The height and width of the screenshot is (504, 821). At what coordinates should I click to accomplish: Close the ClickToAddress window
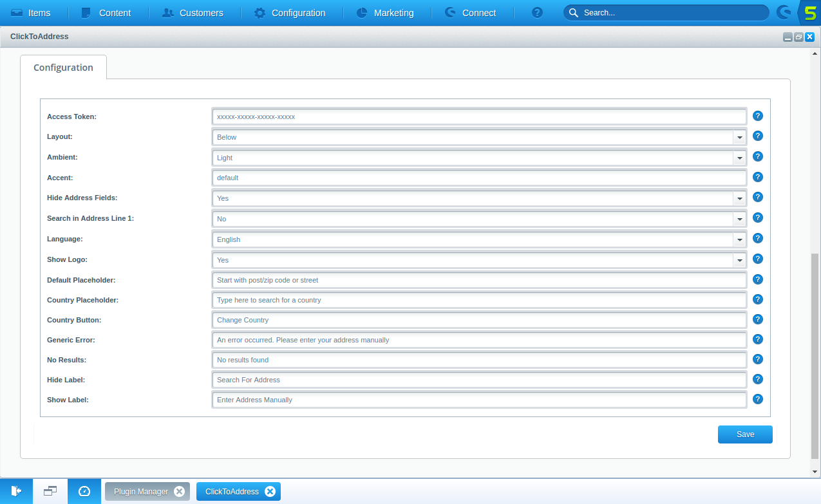tap(810, 37)
